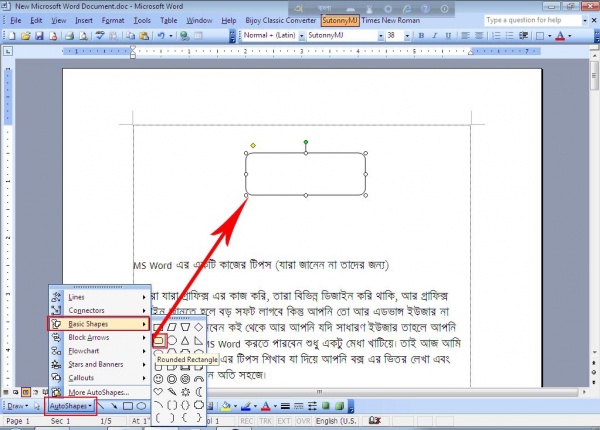600x430 pixels.
Task: Toggle OVR overtype mode in the status bar
Action: coord(303,421)
